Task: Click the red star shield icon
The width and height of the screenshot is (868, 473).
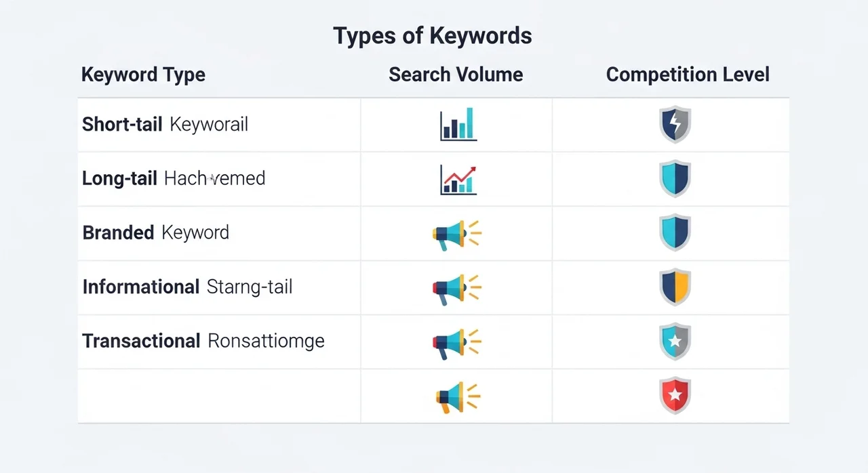Action: point(675,396)
